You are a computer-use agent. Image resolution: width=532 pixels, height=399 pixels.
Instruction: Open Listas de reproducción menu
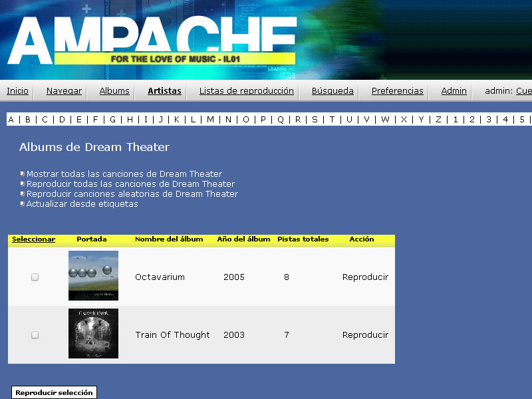coord(247,91)
